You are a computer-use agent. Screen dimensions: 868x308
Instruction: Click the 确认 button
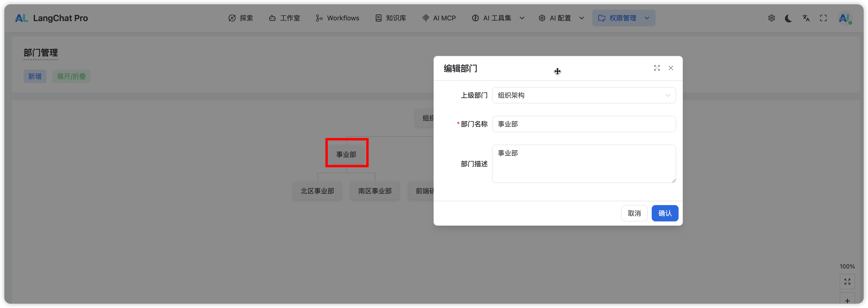coord(664,213)
